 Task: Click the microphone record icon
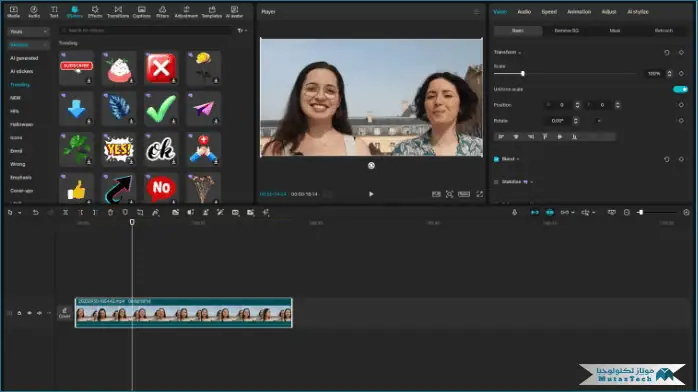pyautogui.click(x=515, y=213)
